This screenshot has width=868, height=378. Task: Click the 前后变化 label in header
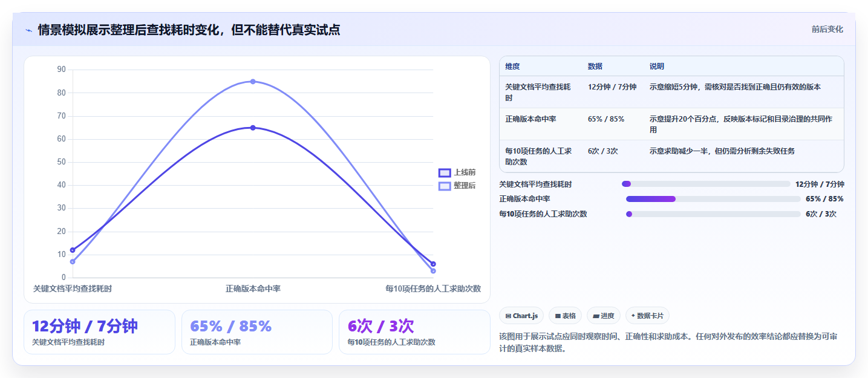[x=827, y=30]
